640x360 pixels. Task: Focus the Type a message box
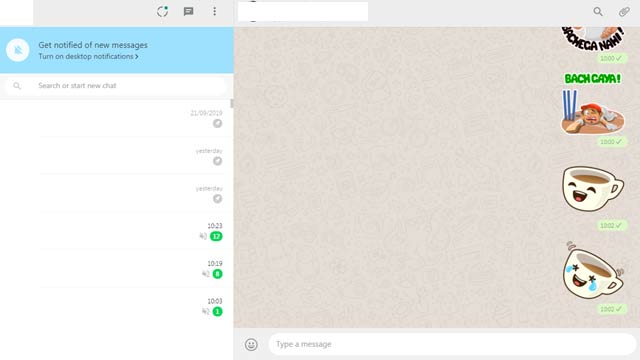coord(452,344)
